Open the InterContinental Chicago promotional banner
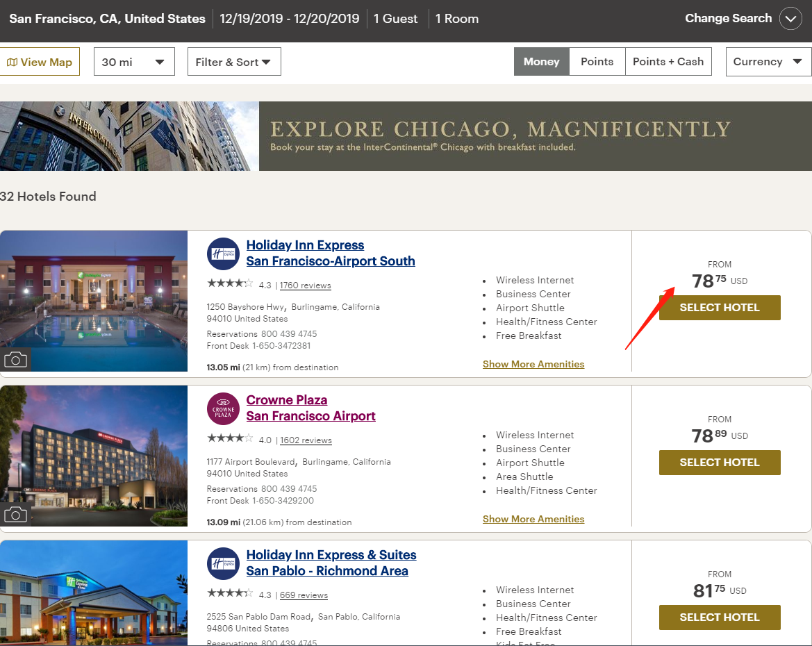The width and height of the screenshot is (812, 646). click(x=406, y=135)
